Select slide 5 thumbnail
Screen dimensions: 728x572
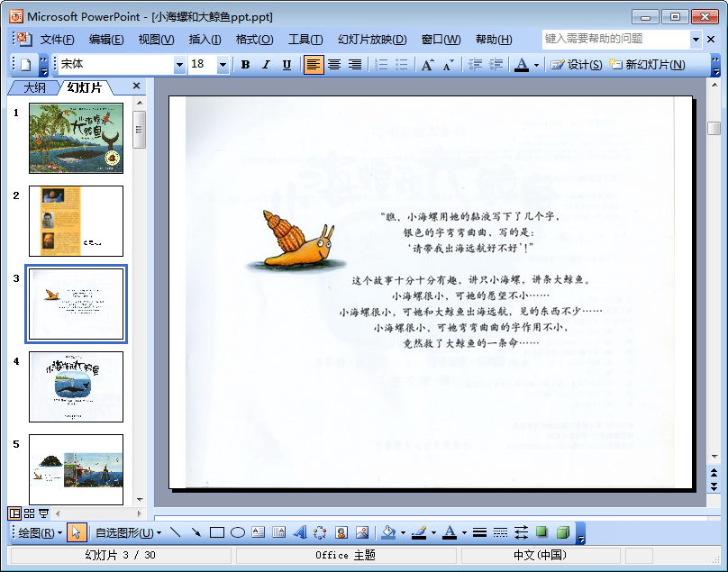[77, 469]
